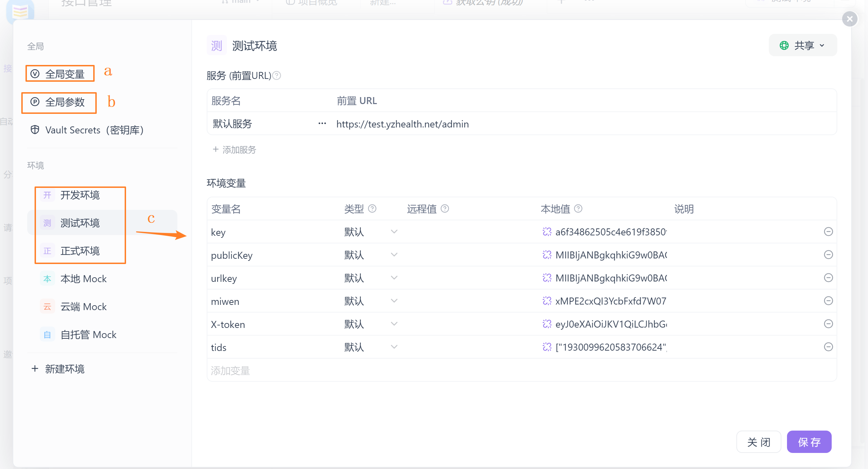Expand type dropdown for publicKey variable
The image size is (868, 469).
tap(394, 255)
